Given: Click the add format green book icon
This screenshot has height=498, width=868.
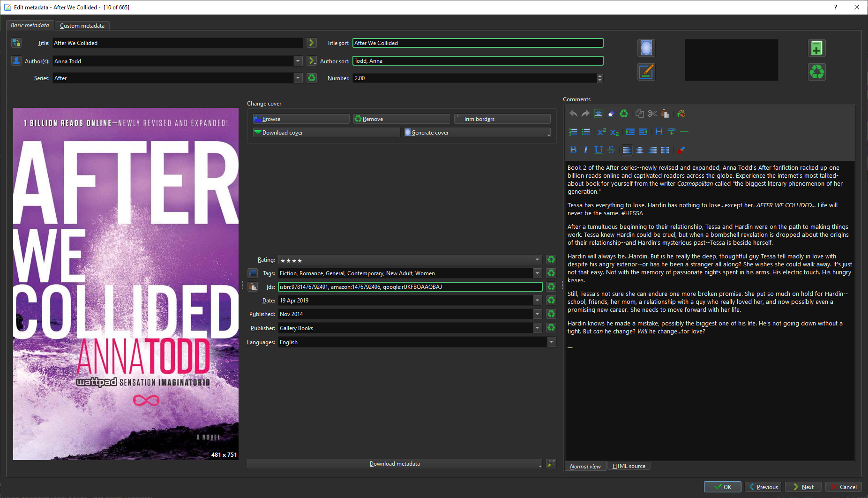Looking at the screenshot, I should click(816, 48).
